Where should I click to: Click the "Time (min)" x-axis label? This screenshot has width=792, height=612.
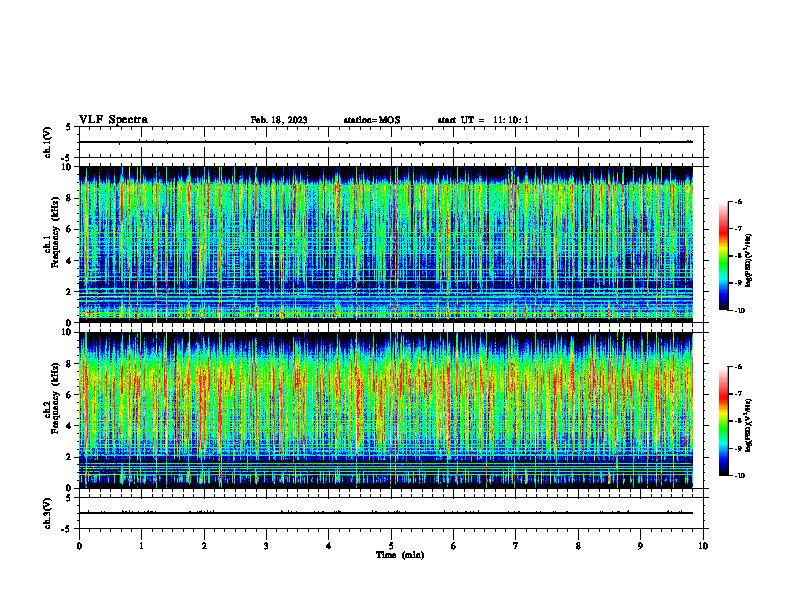[400, 555]
